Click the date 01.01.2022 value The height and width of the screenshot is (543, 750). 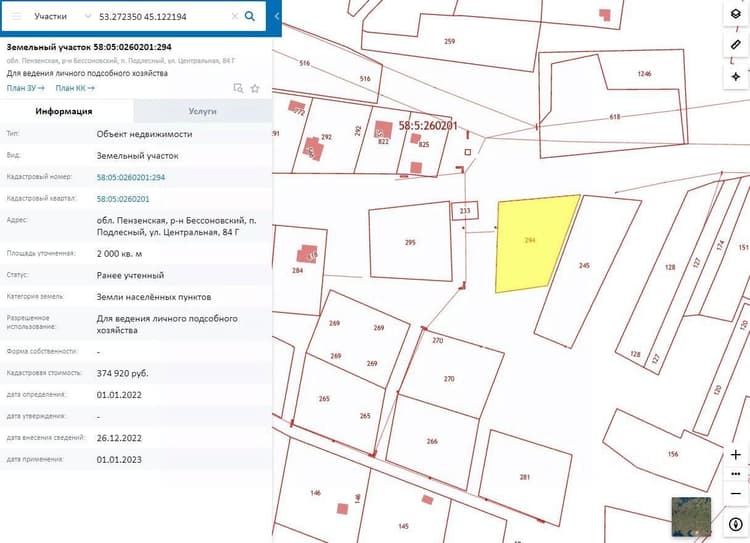[119, 395]
